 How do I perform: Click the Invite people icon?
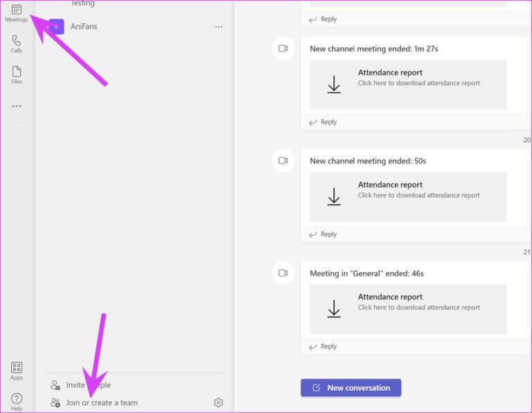[55, 385]
